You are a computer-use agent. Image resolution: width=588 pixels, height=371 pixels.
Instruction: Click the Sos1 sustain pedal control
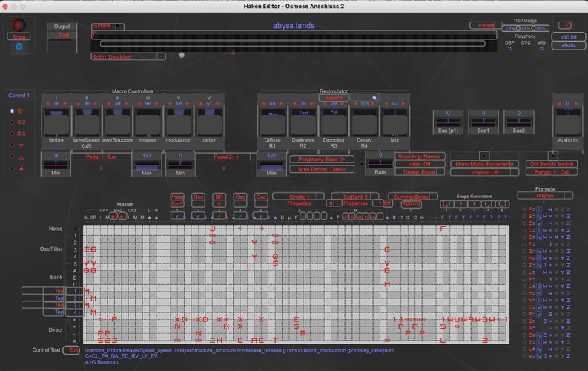click(x=483, y=119)
